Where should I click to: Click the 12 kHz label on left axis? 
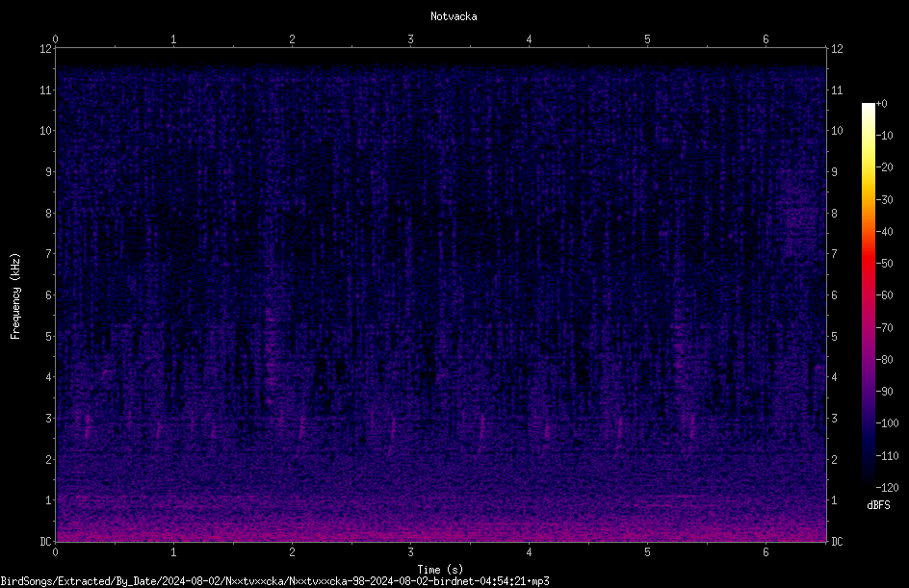46,49
